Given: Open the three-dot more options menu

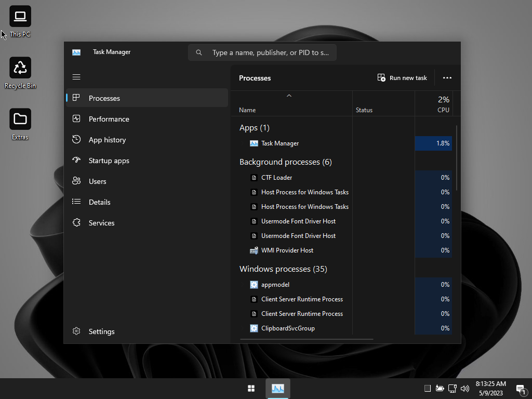Looking at the screenshot, I should click(447, 78).
